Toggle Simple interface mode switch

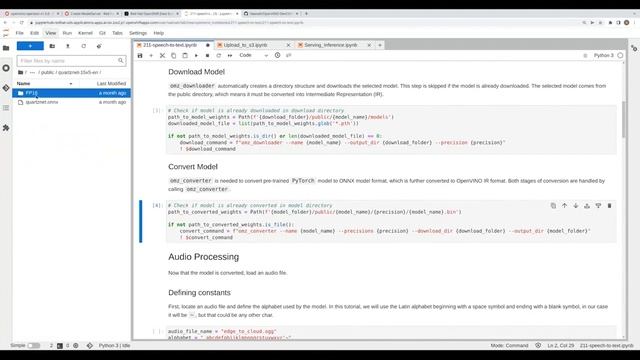[34, 346]
